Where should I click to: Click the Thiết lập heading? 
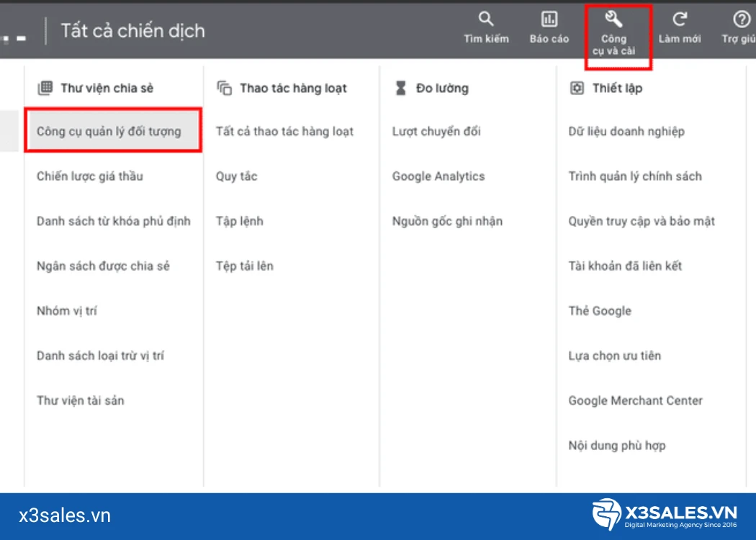click(617, 89)
